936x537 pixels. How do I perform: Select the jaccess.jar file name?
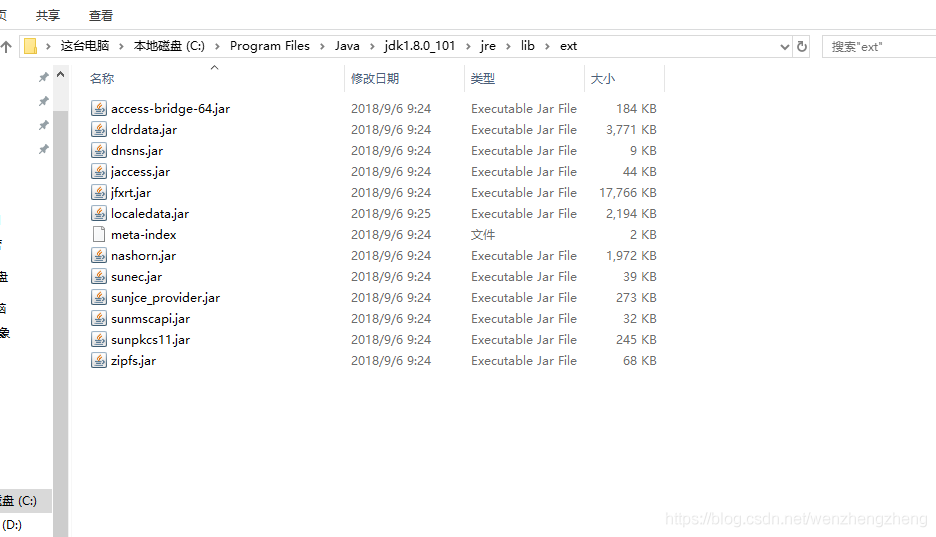pos(140,171)
